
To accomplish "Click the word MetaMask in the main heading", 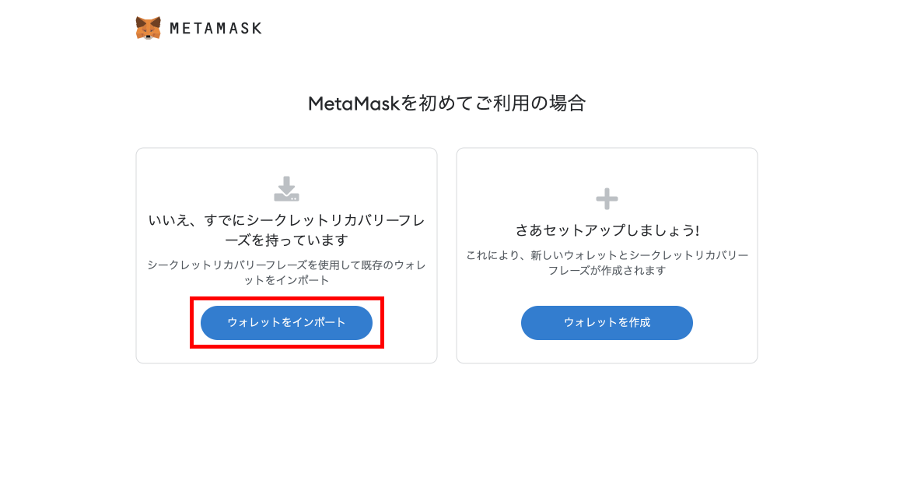I will point(354,104).
